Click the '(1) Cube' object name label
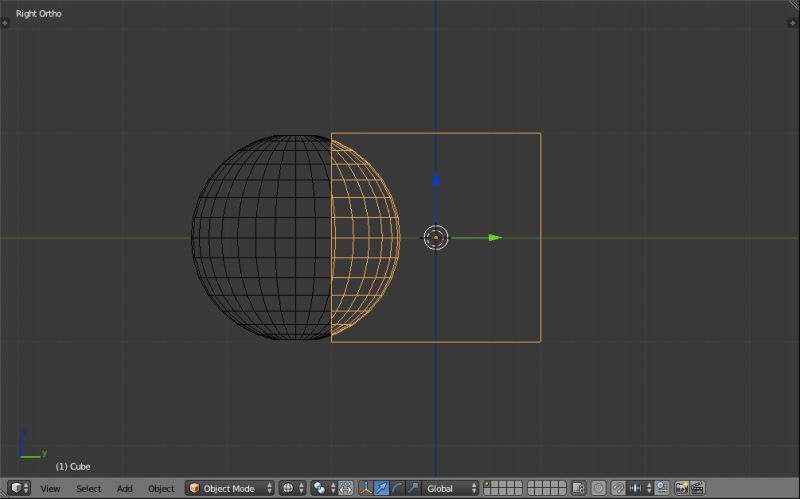 pos(73,466)
